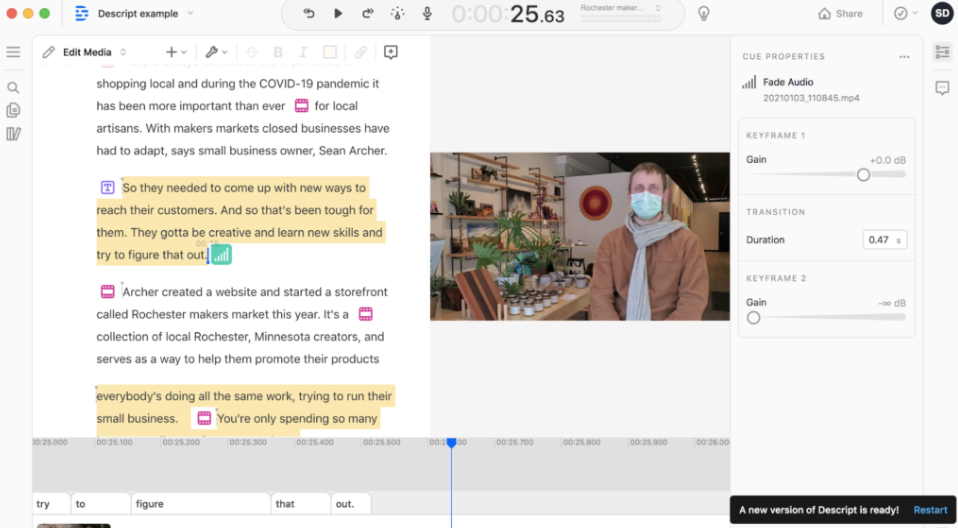Open the properties panel sliders icon
Image resolution: width=958 pixels, height=528 pixels.
pos(942,52)
